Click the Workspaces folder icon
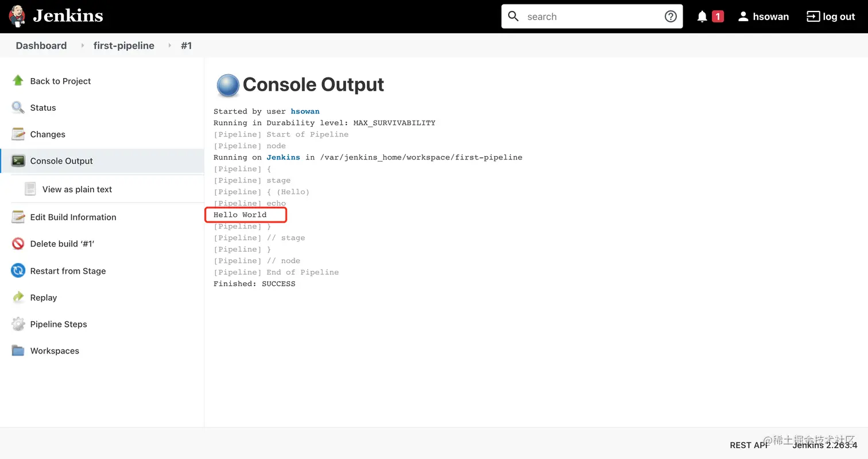Image resolution: width=868 pixels, height=459 pixels. pyautogui.click(x=18, y=351)
